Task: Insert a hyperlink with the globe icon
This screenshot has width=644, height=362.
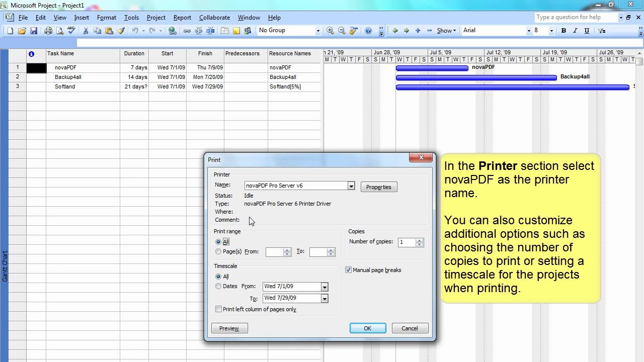Action: coord(173,31)
